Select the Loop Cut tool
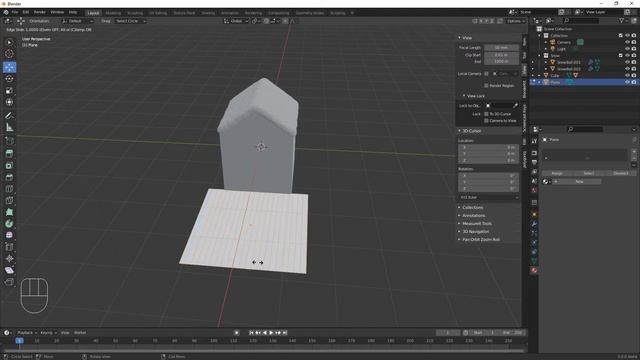Screen dimensions: 640x360 coord(9,189)
